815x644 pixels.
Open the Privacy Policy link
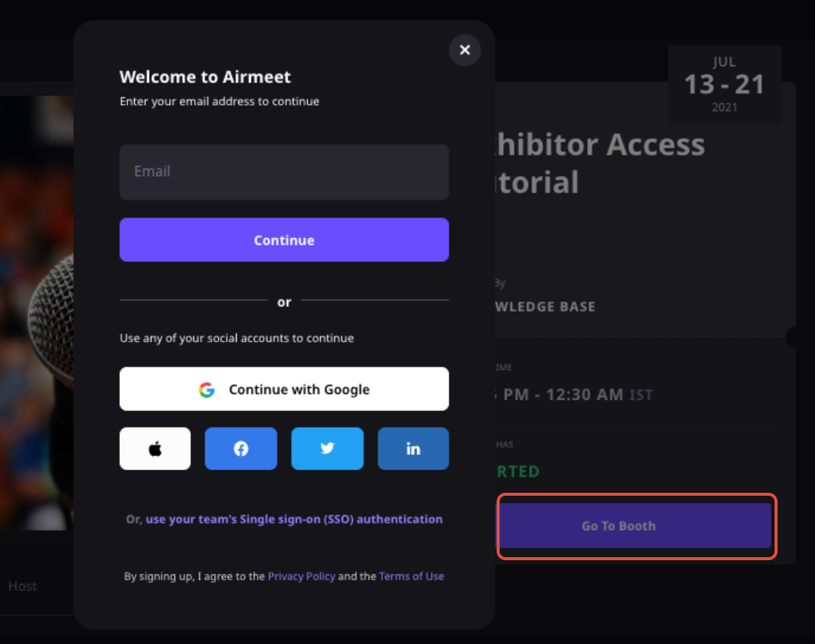pos(301,576)
